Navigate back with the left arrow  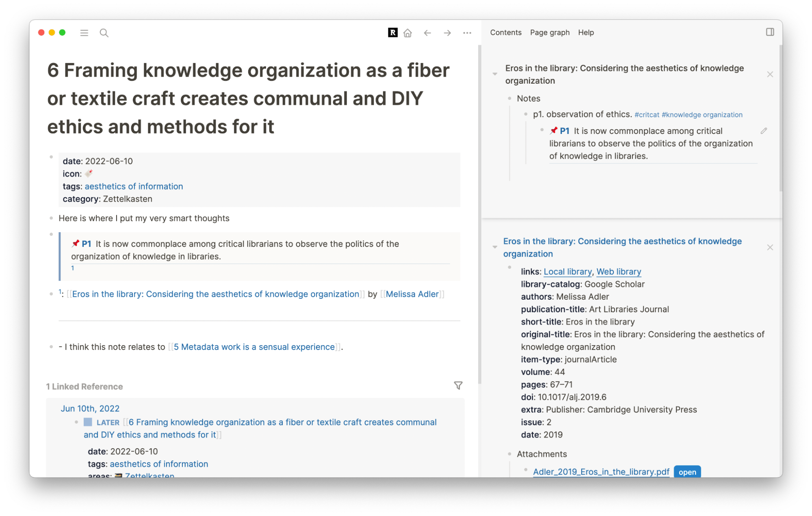427,33
